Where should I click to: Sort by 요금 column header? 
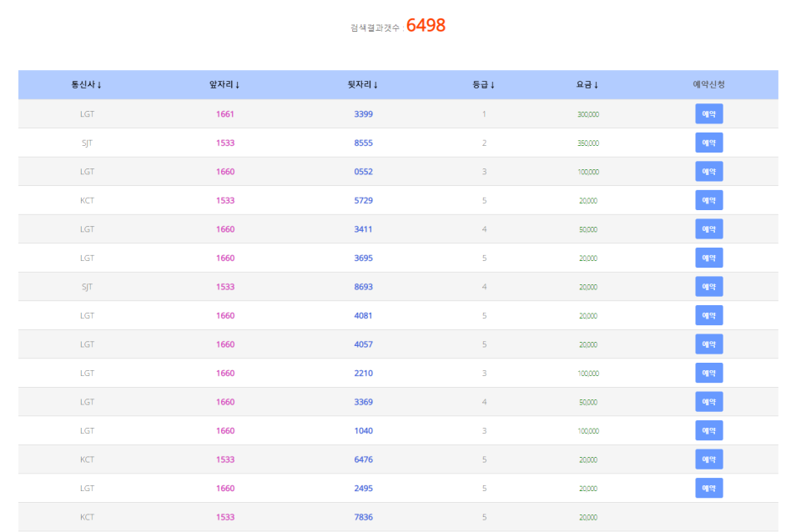587,84
